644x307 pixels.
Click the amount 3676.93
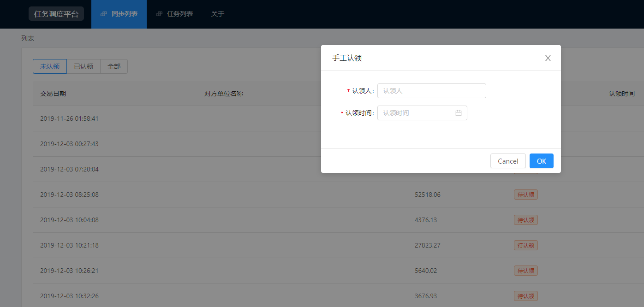tap(426, 296)
